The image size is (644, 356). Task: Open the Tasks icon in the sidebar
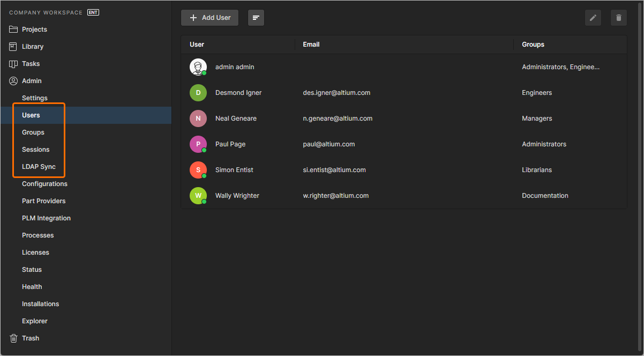[13, 63]
